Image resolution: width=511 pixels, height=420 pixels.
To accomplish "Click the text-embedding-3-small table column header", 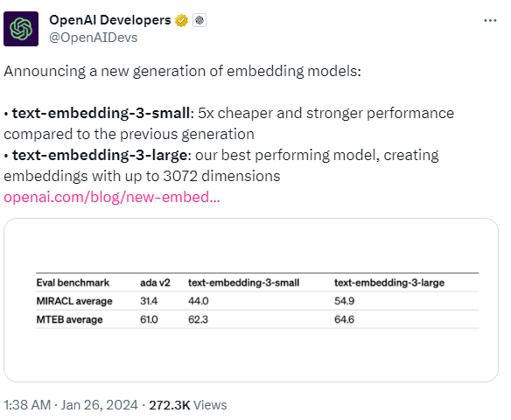I will click(243, 283).
